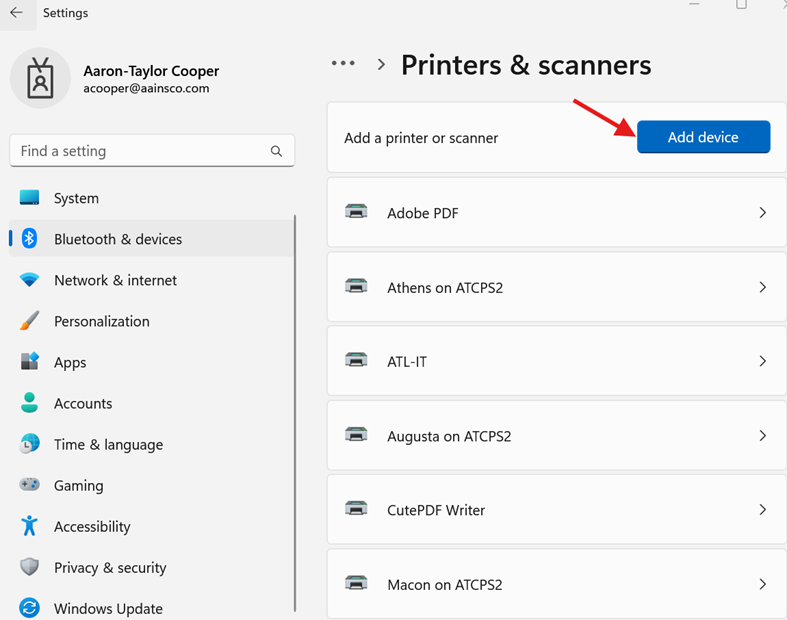Go to Accounts settings

click(x=83, y=403)
